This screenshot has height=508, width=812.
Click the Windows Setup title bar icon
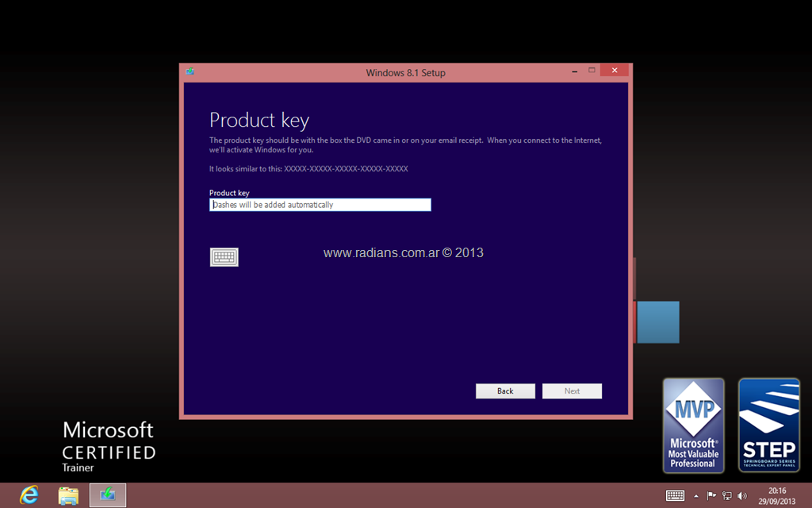point(190,71)
